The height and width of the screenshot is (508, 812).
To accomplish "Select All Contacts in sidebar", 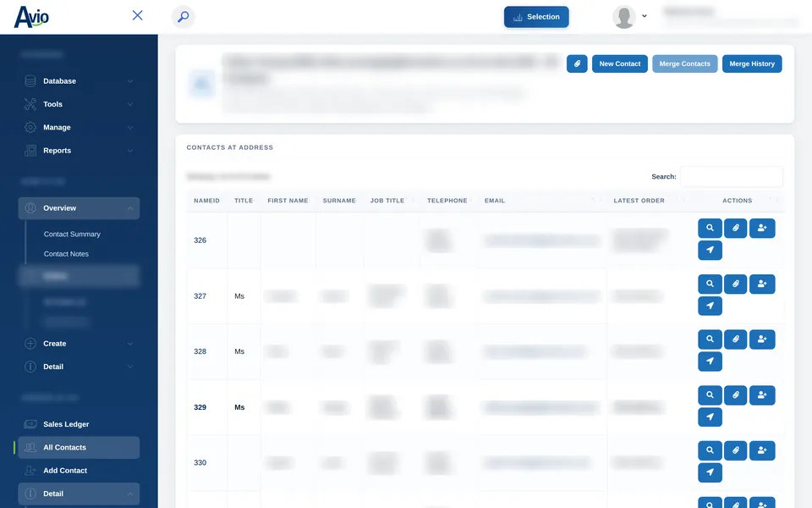I will pos(79,448).
